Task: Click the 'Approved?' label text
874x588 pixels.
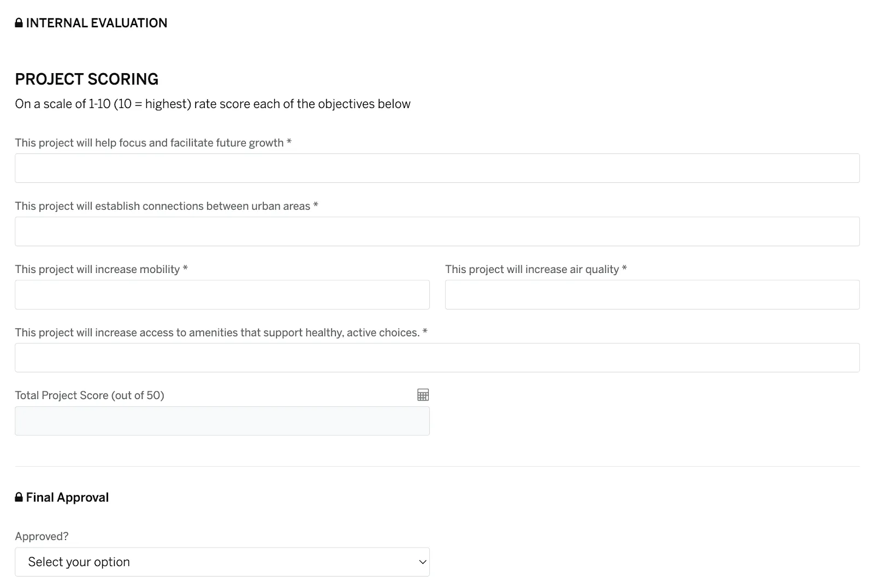Action: [x=42, y=537]
